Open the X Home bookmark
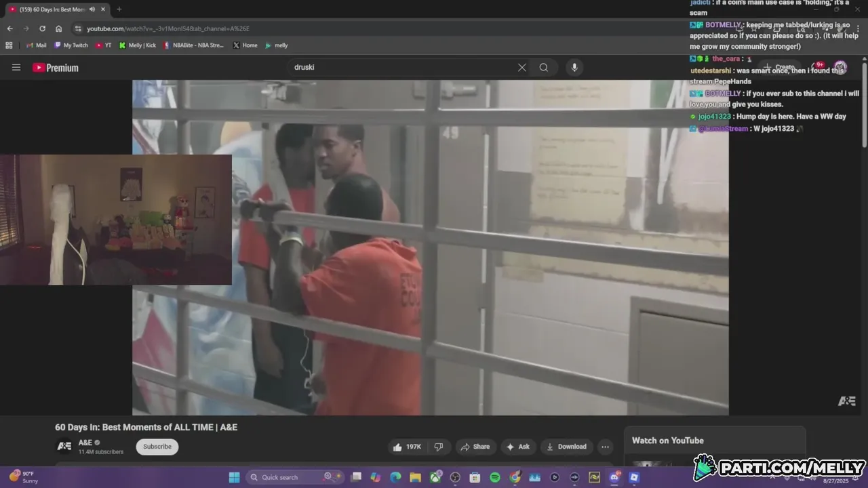868x488 pixels. pyautogui.click(x=245, y=45)
